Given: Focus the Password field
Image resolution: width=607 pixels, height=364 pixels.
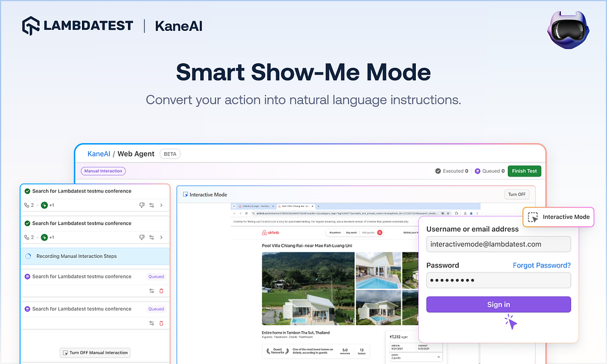Looking at the screenshot, I should (x=498, y=280).
